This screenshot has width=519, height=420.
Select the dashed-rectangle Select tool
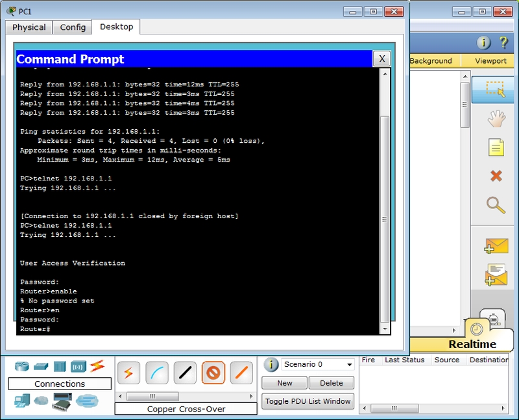coord(496,90)
